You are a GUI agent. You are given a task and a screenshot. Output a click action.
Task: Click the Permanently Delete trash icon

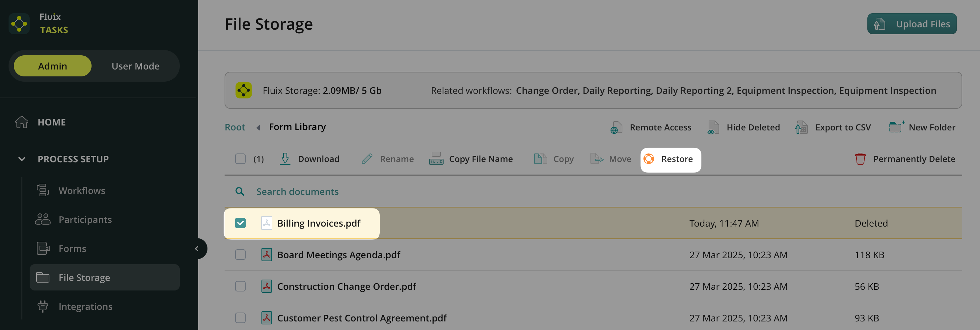pyautogui.click(x=860, y=159)
